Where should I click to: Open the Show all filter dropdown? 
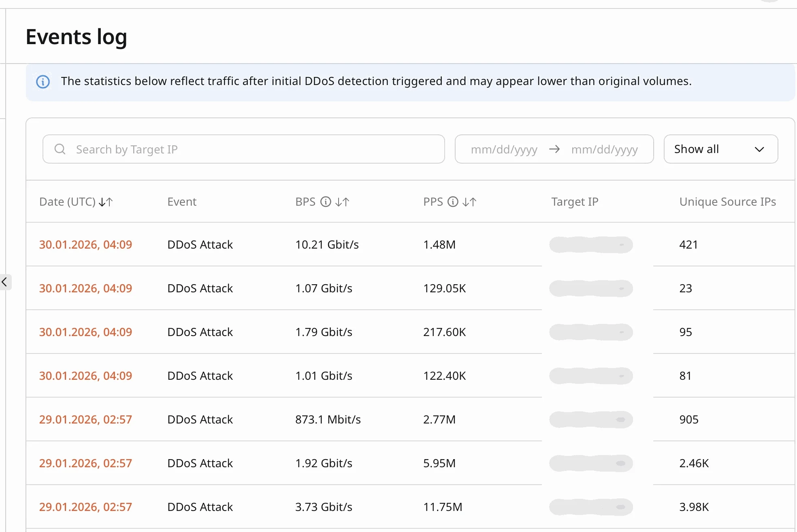pyautogui.click(x=721, y=149)
